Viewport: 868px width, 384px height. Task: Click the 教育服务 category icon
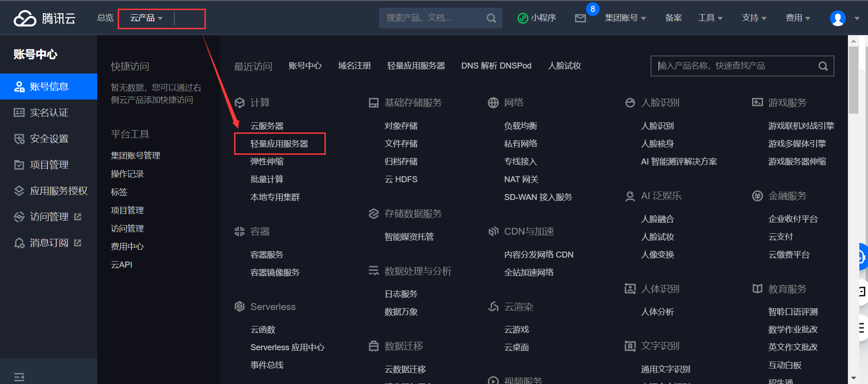758,289
